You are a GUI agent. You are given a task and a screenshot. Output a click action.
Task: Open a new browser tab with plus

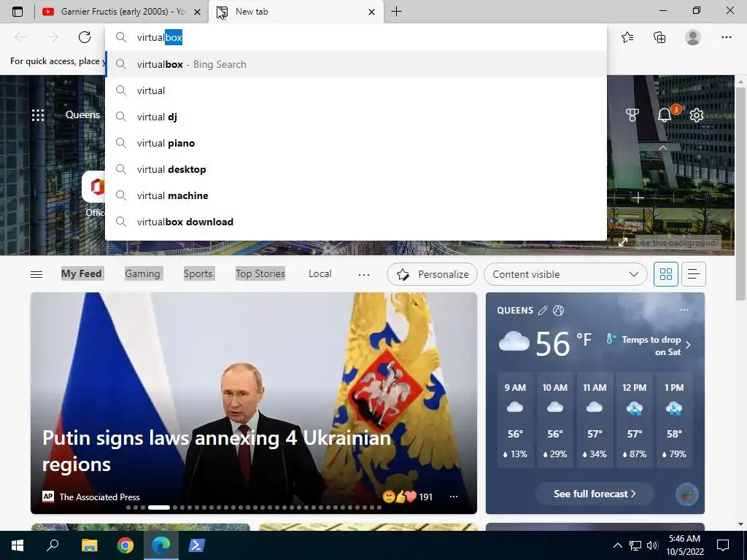tap(396, 12)
